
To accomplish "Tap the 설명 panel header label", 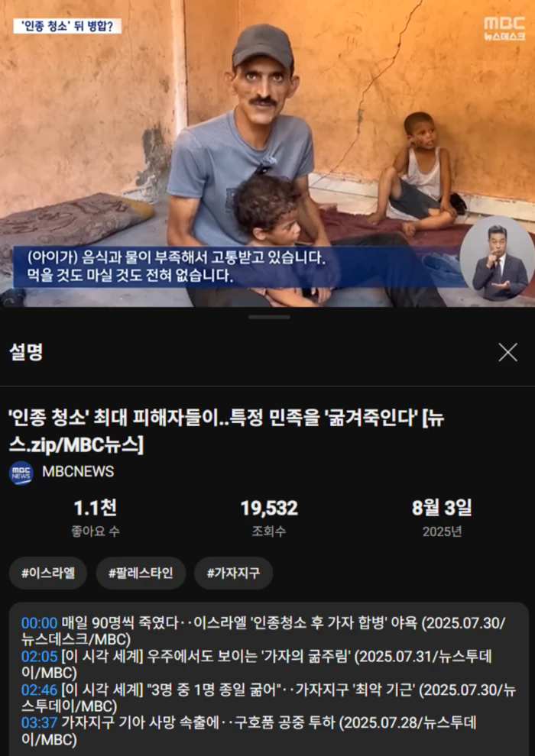I will (26, 353).
